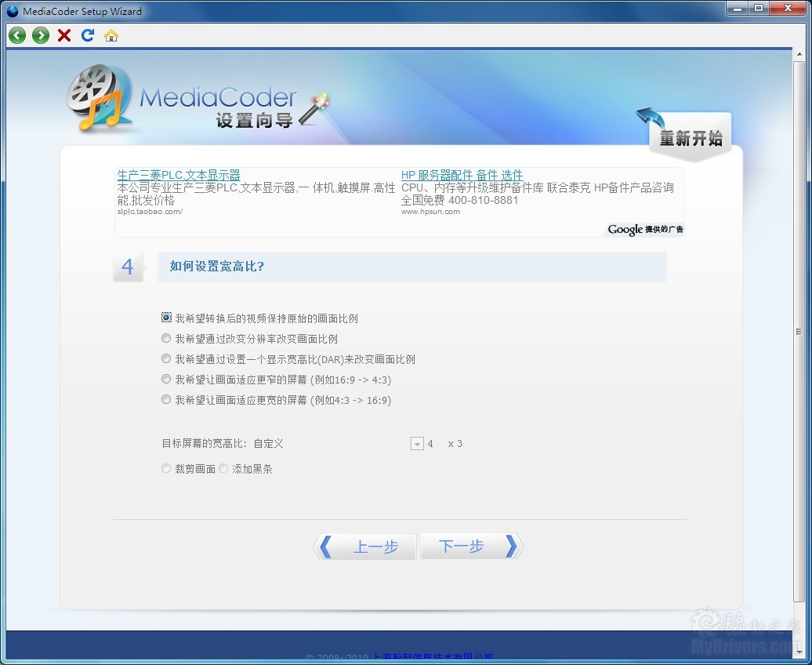Stop loading with the red X icon

click(x=64, y=35)
